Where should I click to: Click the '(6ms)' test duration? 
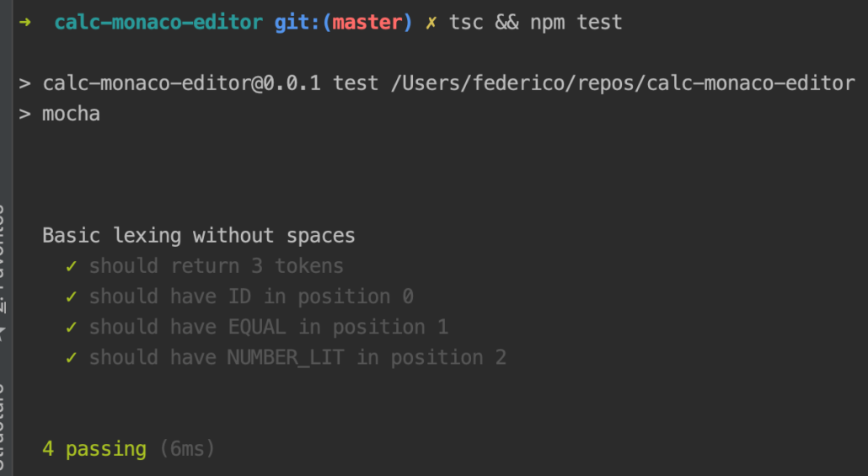[187, 449]
